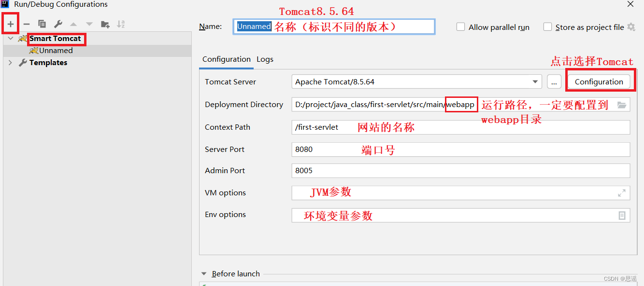
Task: Click the Context Path field
Action: [x=461, y=127]
